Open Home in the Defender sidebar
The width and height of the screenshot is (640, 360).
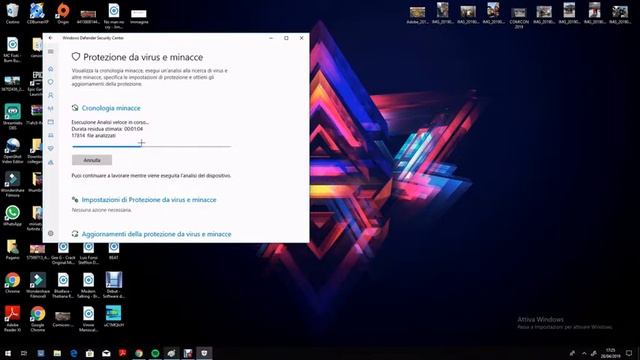[51, 69]
